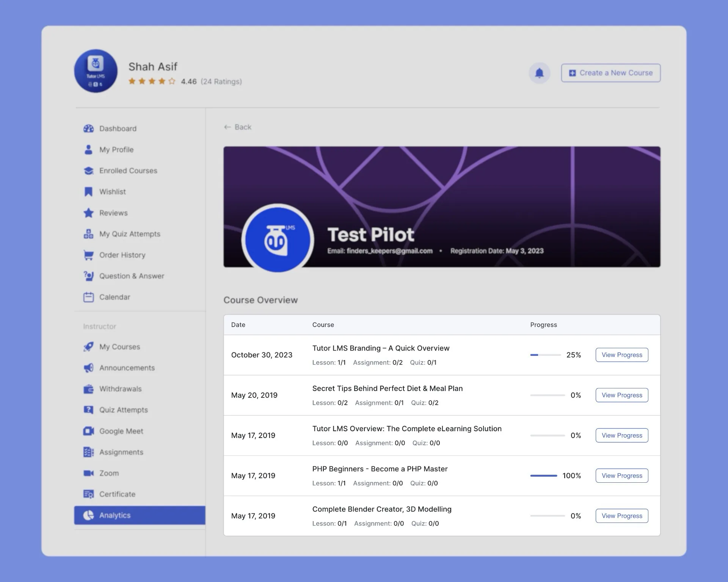Open Question & Answer from sidebar
Screen dimensions: 728x582
132,275
